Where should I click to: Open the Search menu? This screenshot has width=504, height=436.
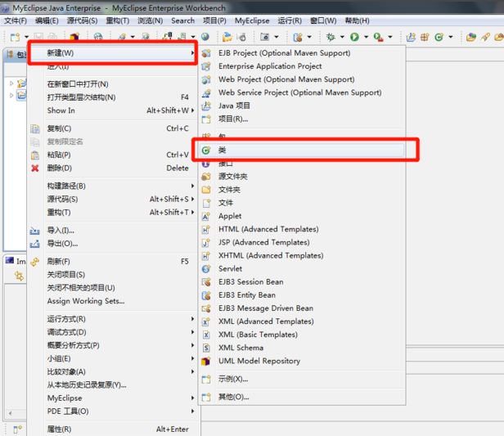tap(183, 21)
